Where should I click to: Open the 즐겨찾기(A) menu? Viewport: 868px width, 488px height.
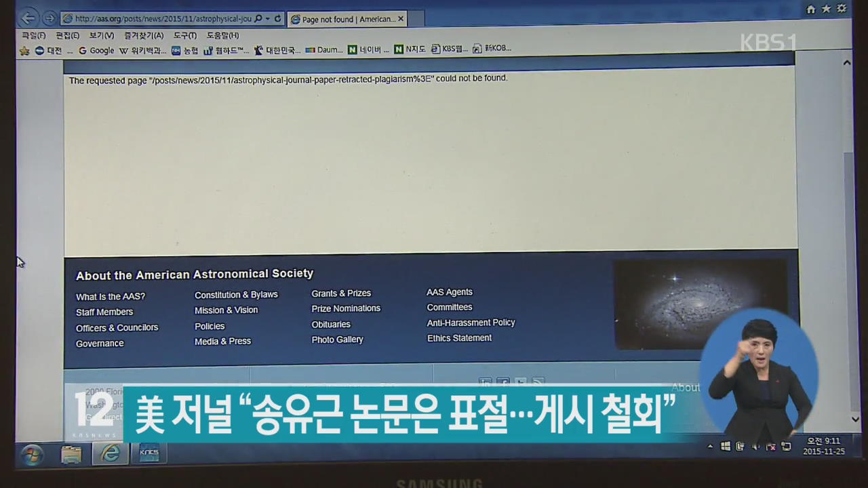144,35
